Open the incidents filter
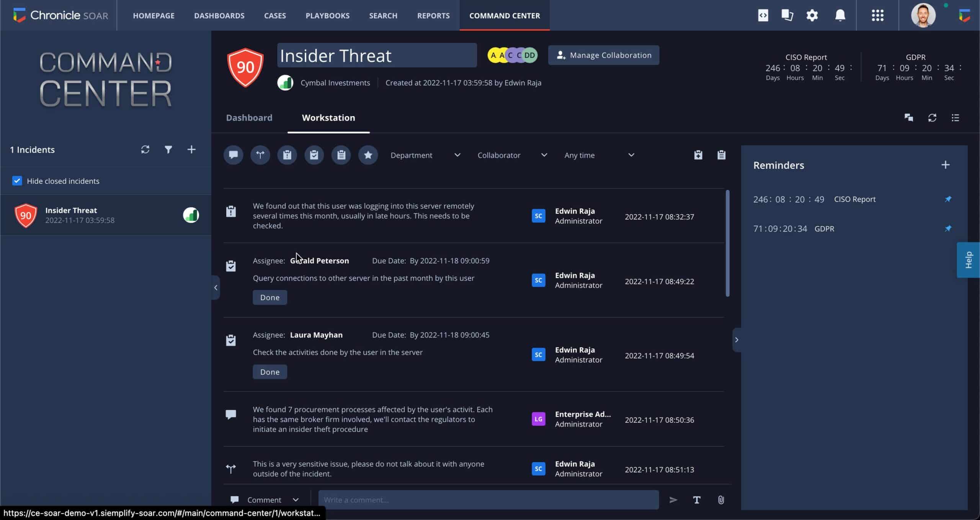980x520 pixels. pos(168,149)
